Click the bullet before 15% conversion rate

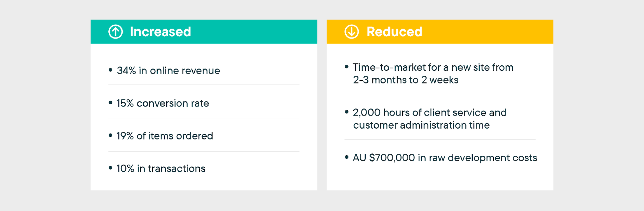pos(111,103)
